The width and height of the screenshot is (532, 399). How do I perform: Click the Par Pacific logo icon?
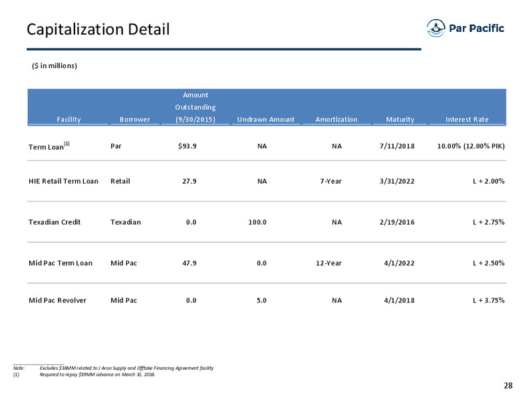coord(436,28)
